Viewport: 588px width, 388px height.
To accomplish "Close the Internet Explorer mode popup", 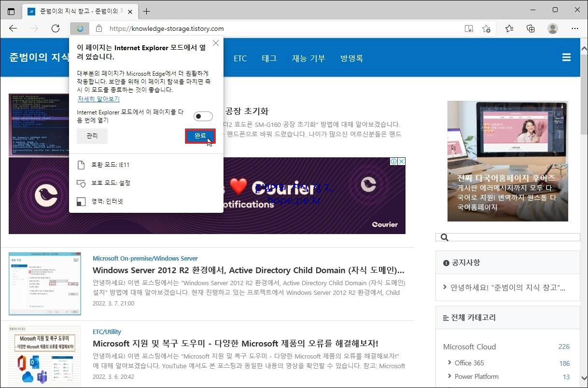I will (x=216, y=43).
